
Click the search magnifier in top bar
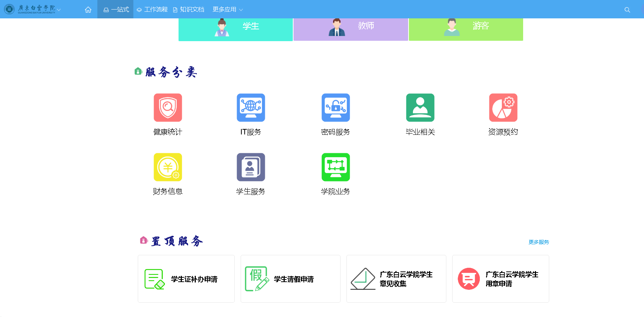pyautogui.click(x=627, y=10)
